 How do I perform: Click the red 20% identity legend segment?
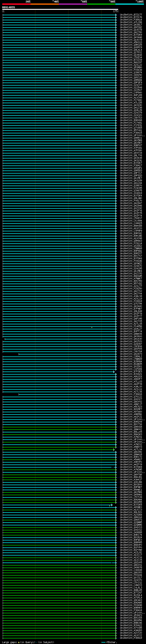16,4
